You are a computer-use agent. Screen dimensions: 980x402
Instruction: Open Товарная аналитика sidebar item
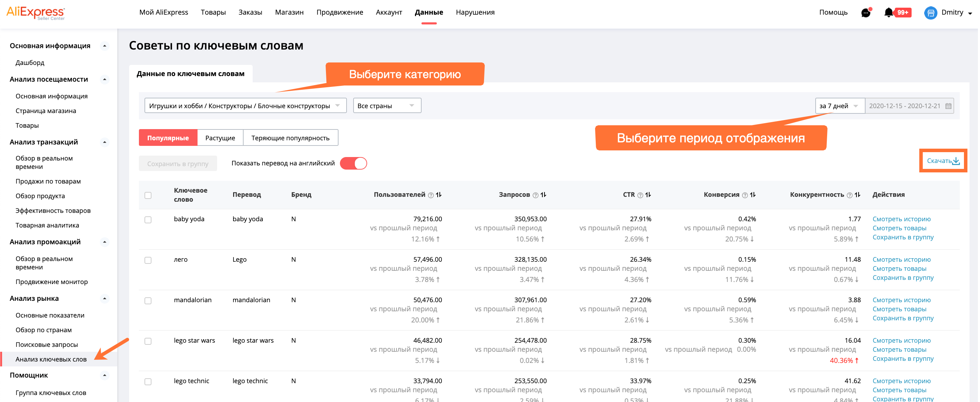pyautogui.click(x=47, y=225)
